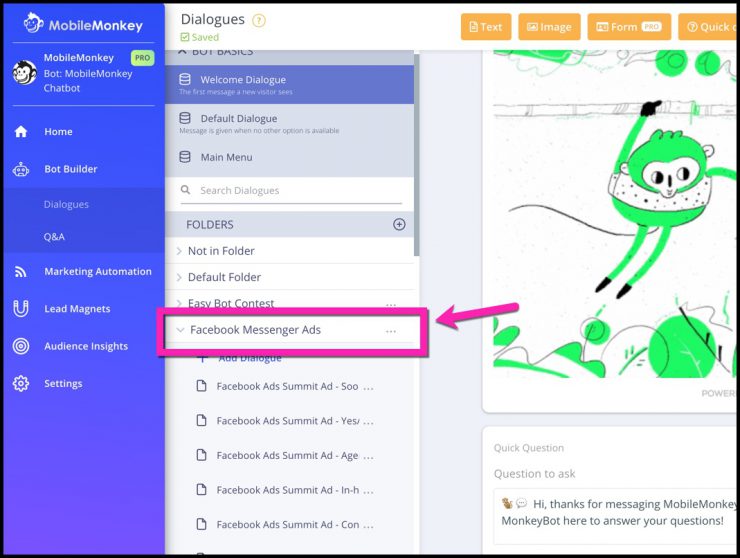Screen dimensions: 740x558
Task: Click the FOLDERS section header
Action: tap(289, 224)
